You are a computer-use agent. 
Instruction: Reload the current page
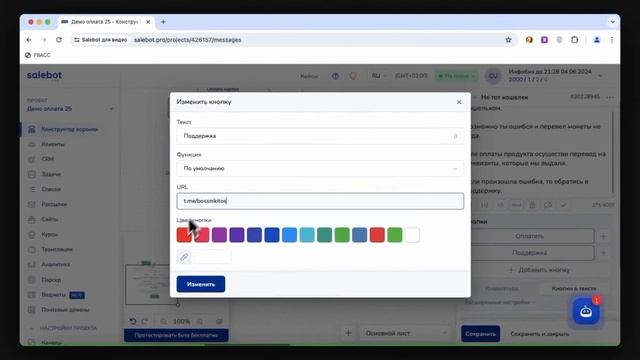click(x=59, y=40)
